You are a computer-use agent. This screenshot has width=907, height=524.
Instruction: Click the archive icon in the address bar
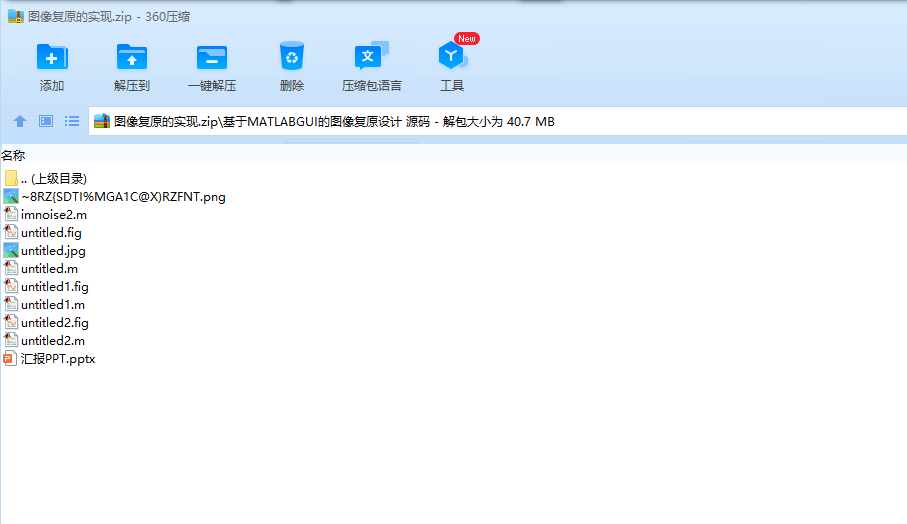point(102,121)
